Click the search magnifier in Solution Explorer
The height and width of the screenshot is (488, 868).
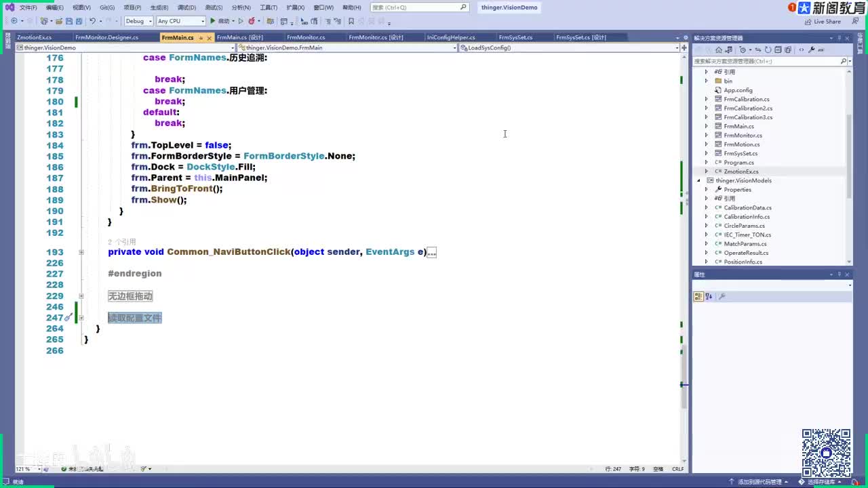[844, 61]
